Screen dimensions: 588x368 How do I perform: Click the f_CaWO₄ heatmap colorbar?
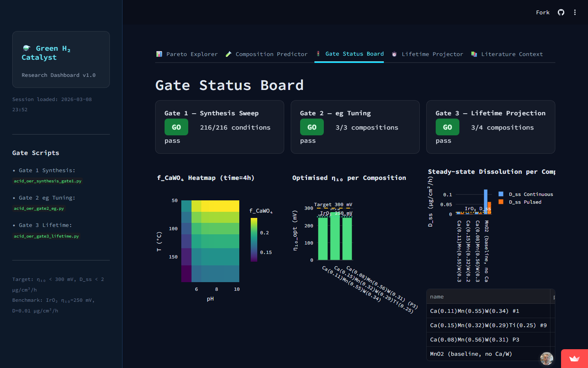tap(254, 240)
